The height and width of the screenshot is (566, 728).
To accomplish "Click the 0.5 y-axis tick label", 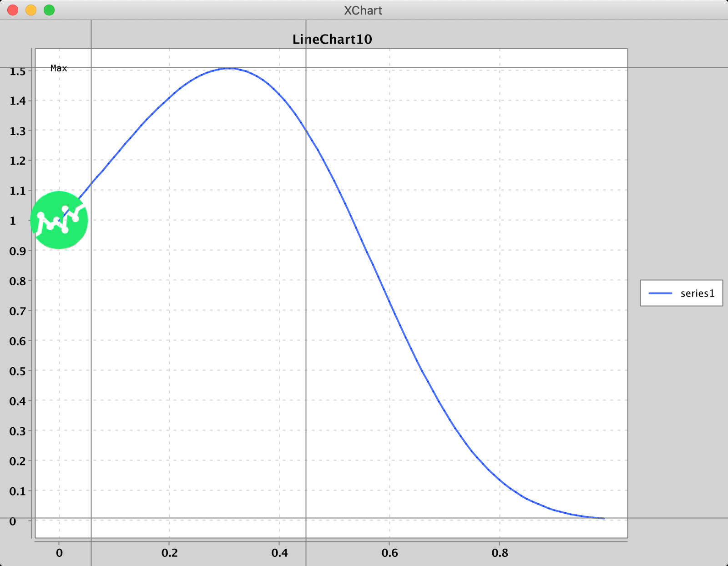I will coord(18,371).
